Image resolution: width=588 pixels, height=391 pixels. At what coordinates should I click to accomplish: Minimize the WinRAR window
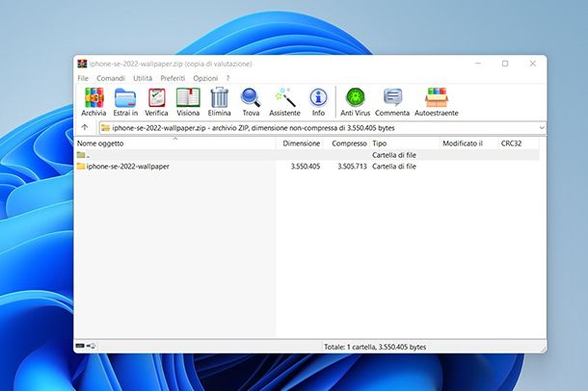(478, 64)
